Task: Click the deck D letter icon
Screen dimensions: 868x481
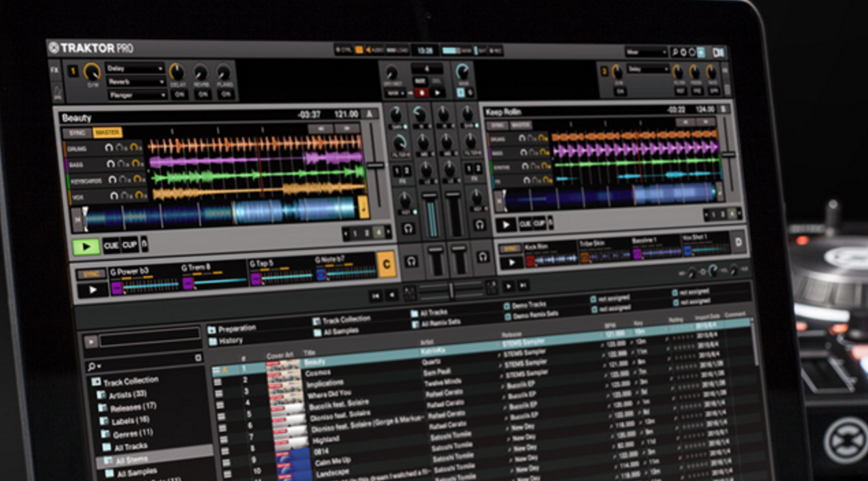Action: pyautogui.click(x=738, y=243)
